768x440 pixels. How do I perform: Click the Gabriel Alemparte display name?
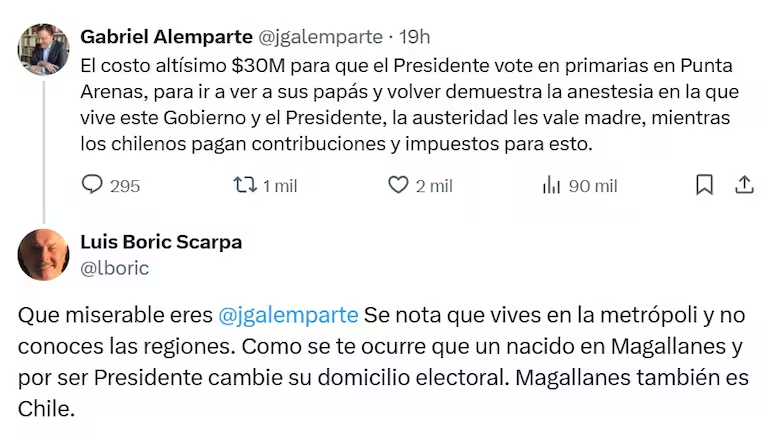click(x=166, y=37)
